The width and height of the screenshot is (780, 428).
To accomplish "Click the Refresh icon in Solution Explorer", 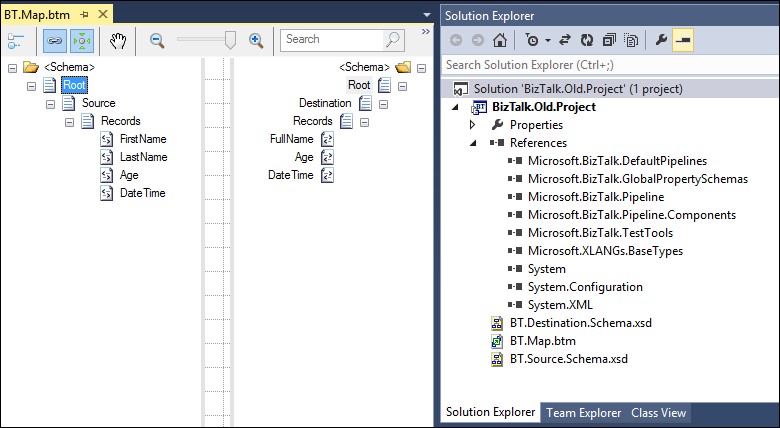I will click(x=587, y=40).
